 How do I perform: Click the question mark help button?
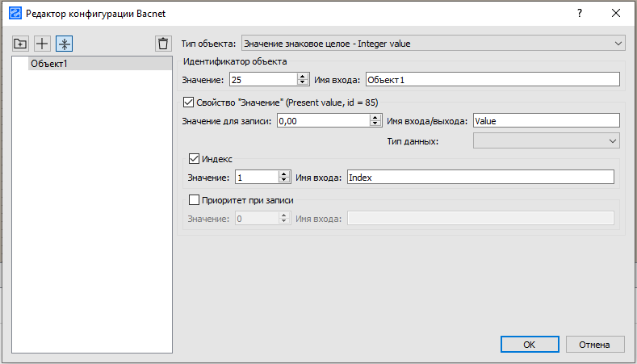click(x=580, y=14)
